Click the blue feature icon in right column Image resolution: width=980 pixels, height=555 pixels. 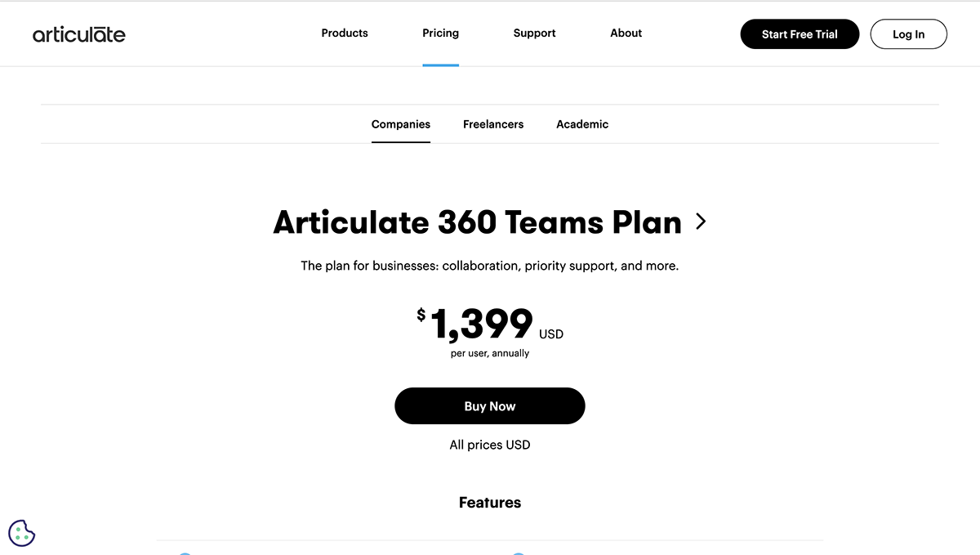[518, 553]
